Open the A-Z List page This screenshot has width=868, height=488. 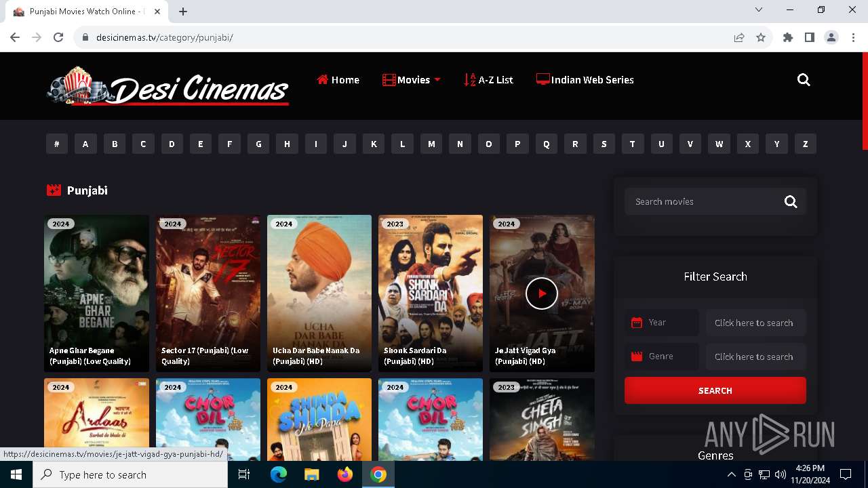point(488,80)
